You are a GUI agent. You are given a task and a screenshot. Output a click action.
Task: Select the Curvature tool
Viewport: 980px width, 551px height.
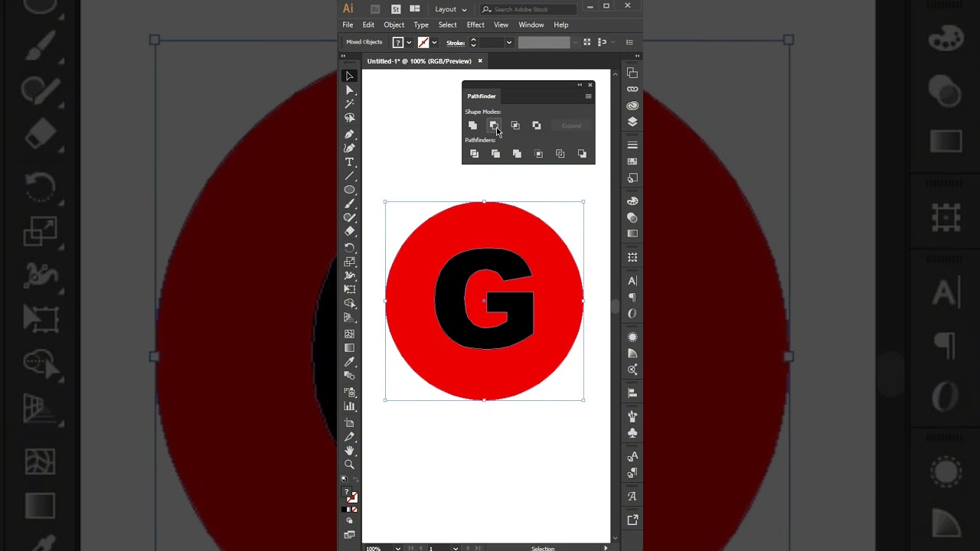(350, 148)
